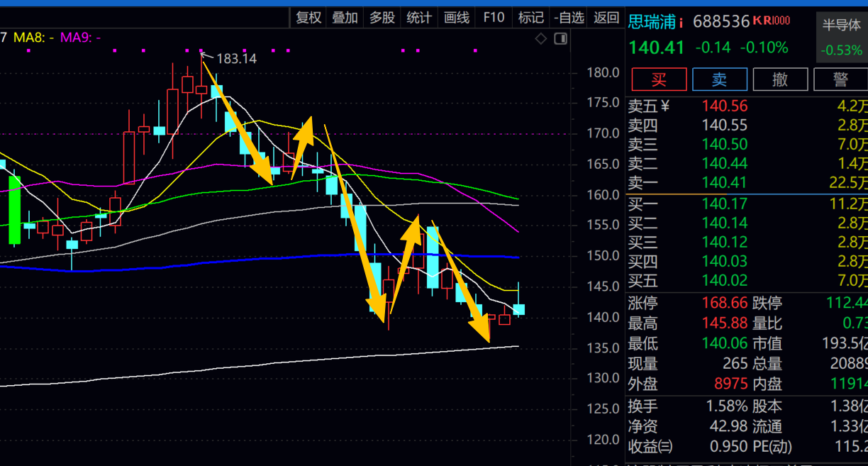Click 返回 to go back
Viewport: 868px width, 466px height.
click(606, 18)
